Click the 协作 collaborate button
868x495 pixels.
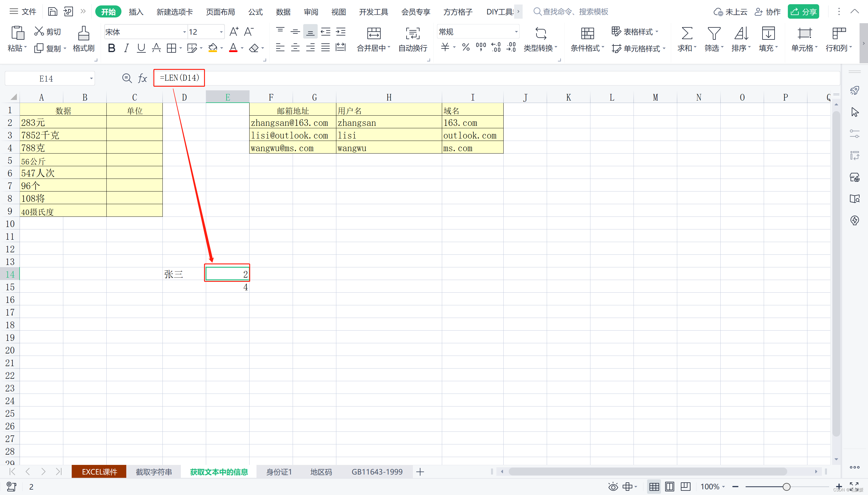(x=768, y=12)
